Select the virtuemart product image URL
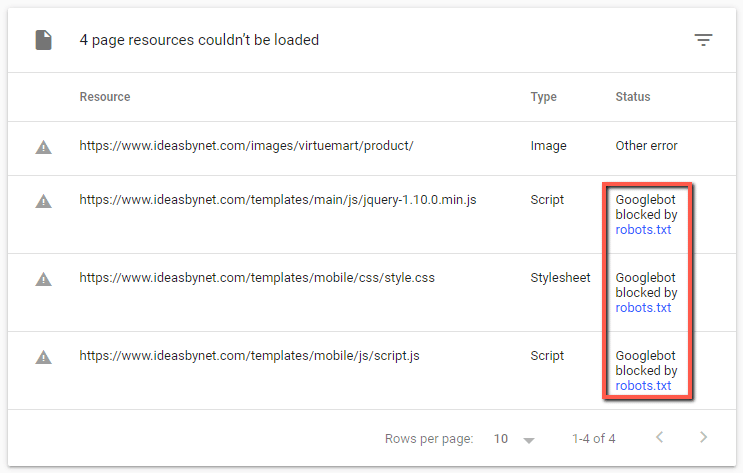Screen dimensions: 743x473 coord(246,146)
